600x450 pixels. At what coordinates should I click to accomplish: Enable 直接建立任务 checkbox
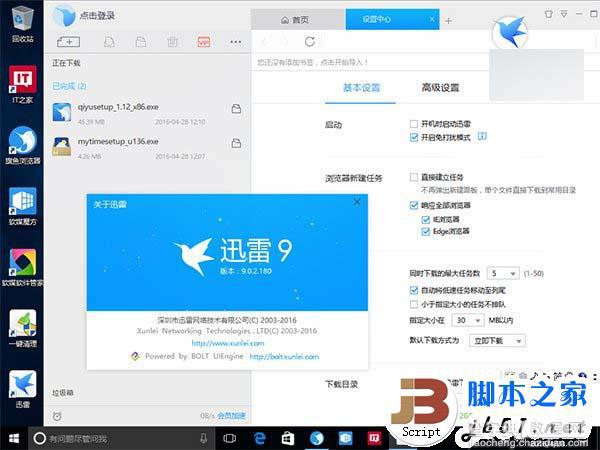tap(414, 177)
